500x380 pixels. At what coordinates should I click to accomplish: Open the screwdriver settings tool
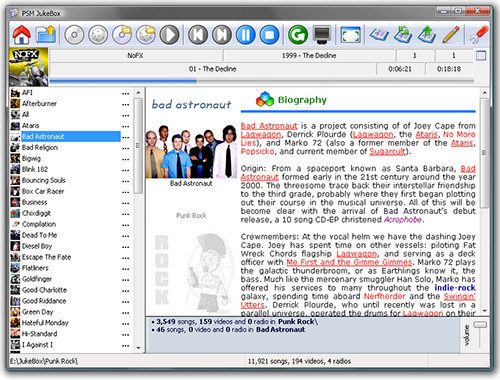click(479, 35)
